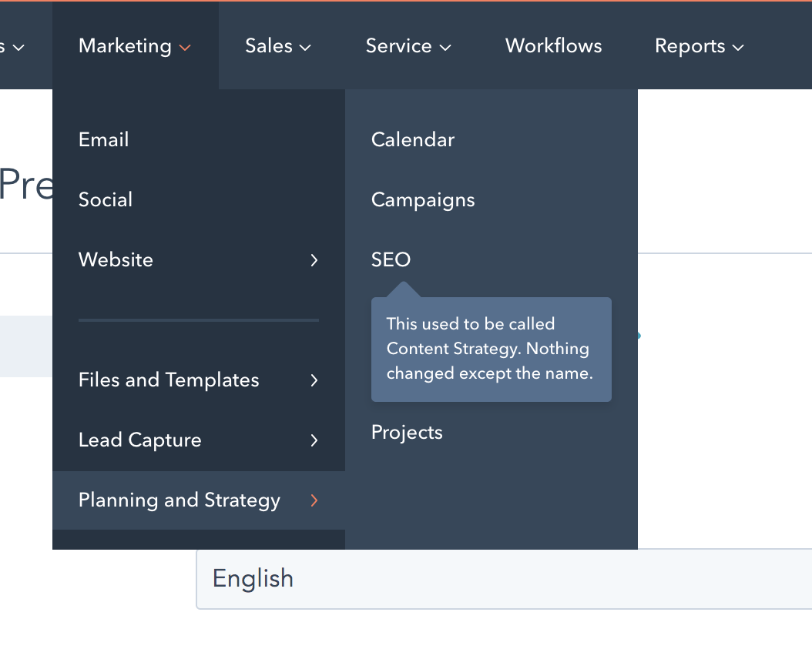Select Planning and Strategy menu item
The height and width of the screenshot is (659, 812).
(x=180, y=500)
